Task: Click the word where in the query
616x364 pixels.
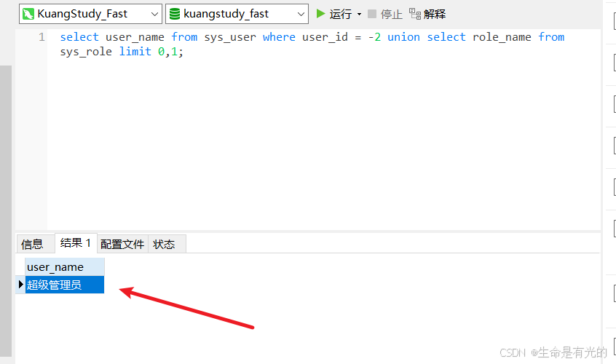Action: tap(279, 37)
